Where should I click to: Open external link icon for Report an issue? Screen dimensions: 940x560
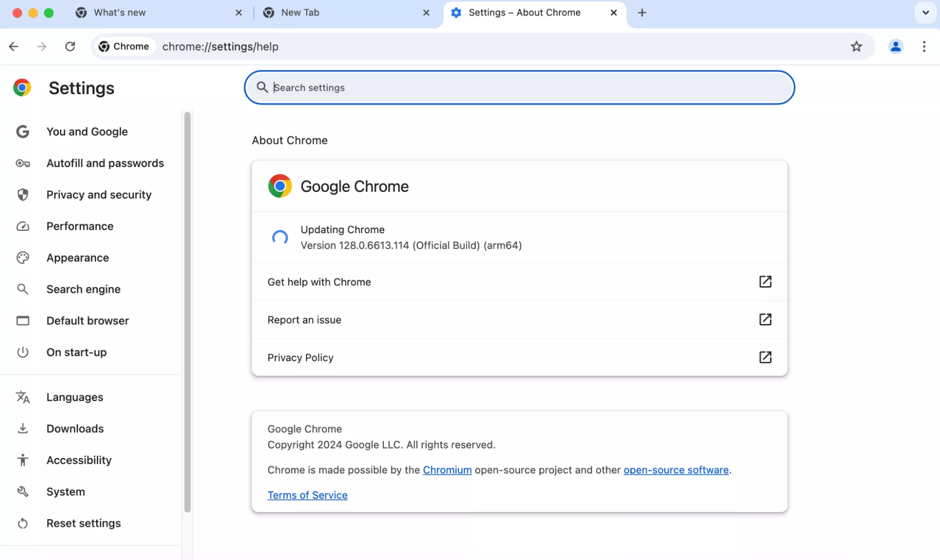coord(765,319)
